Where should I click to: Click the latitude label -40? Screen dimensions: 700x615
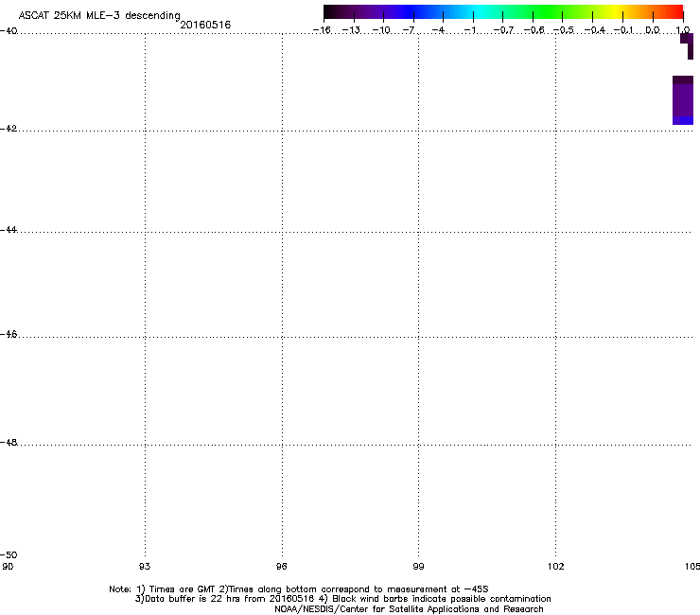point(9,31)
